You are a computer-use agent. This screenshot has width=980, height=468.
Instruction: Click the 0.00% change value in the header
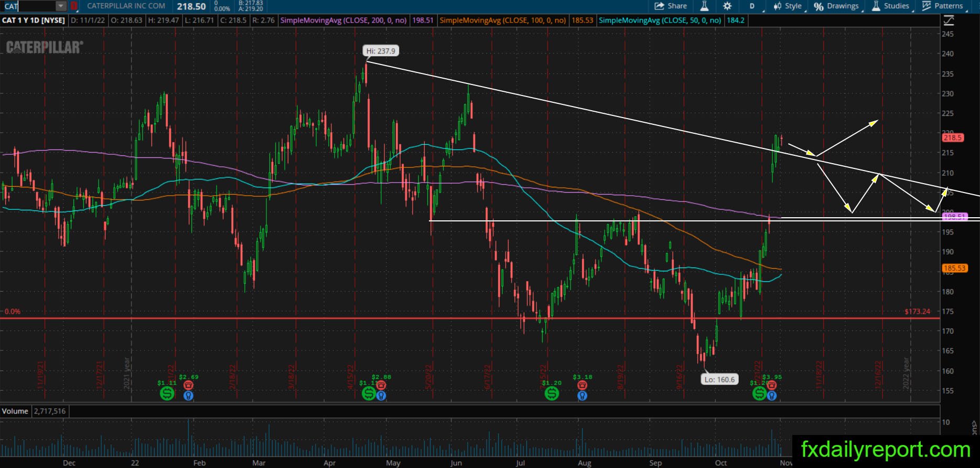pyautogui.click(x=222, y=9)
